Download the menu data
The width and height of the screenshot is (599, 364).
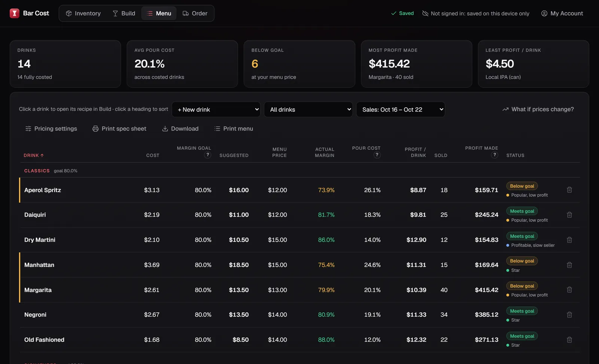click(180, 129)
